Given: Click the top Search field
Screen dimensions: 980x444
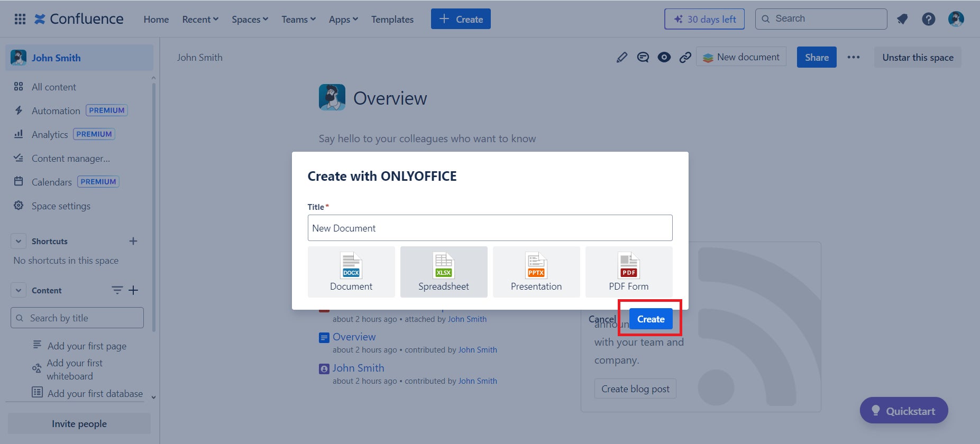Looking at the screenshot, I should pos(821,19).
